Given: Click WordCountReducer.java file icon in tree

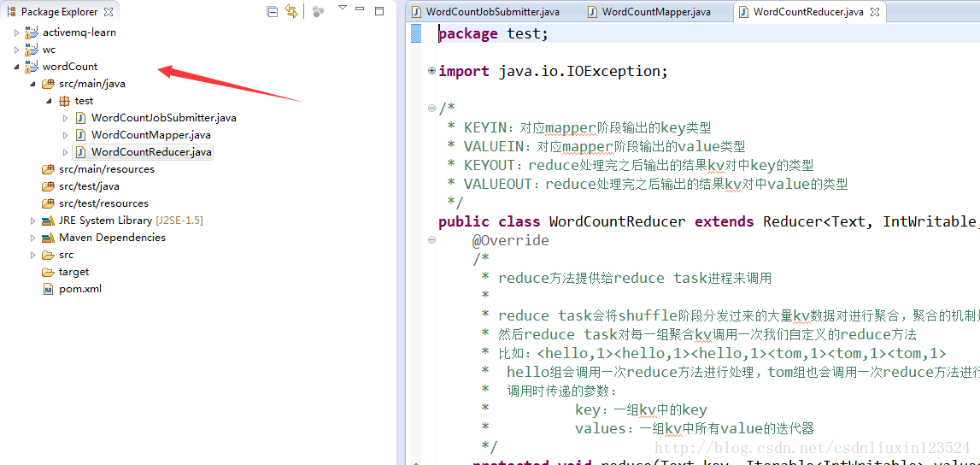Looking at the screenshot, I should tap(80, 152).
